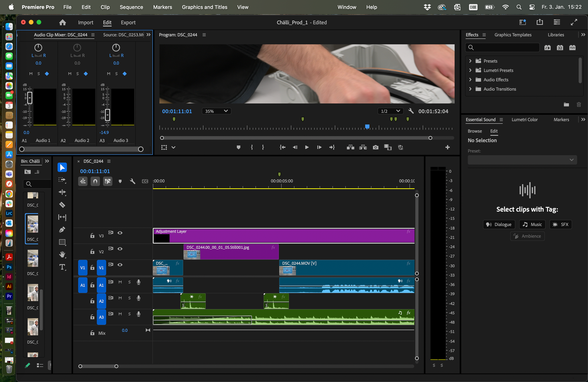The height and width of the screenshot is (382, 588).
Task: Select the Track Select Forward tool
Action: click(62, 180)
